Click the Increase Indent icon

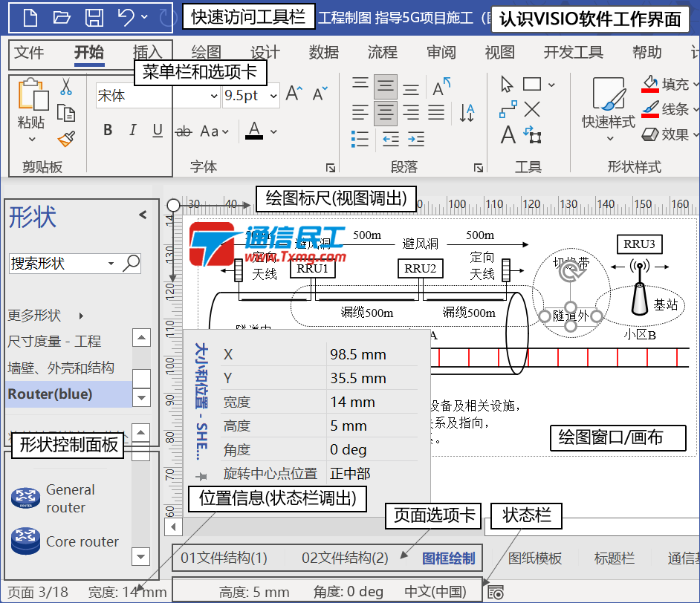coord(416,139)
